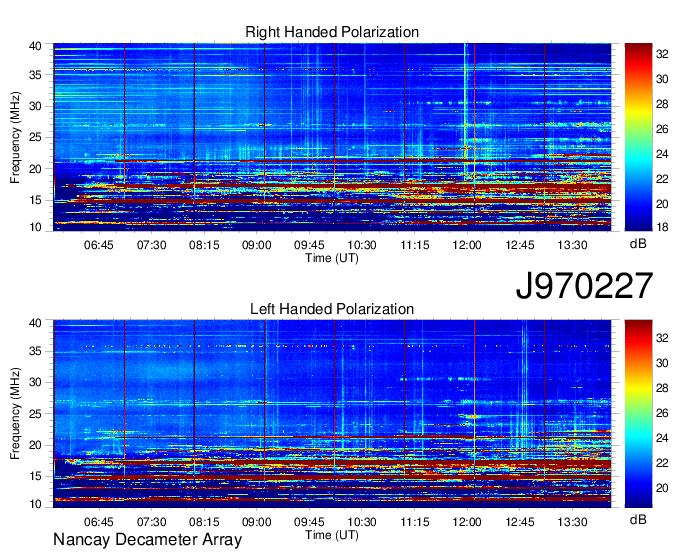Click "15" frequency tick on left-handed plot
Image resolution: width=680 pixels, height=552 pixels.
[35, 476]
